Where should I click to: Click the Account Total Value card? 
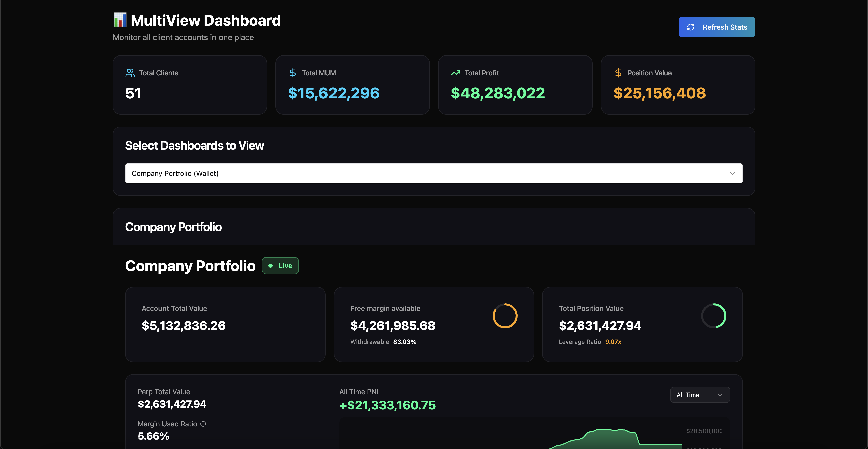coord(225,324)
